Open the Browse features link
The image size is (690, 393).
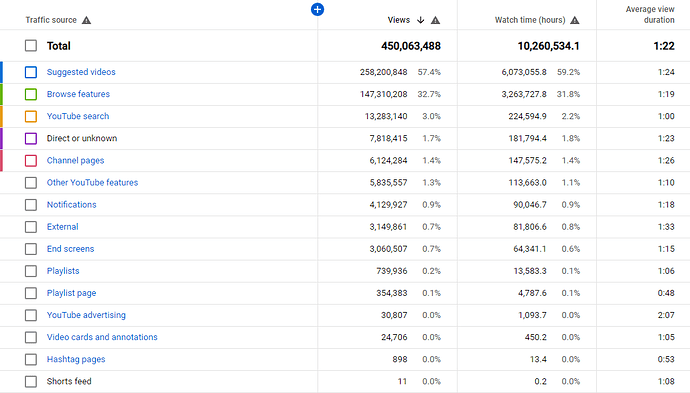coord(78,94)
